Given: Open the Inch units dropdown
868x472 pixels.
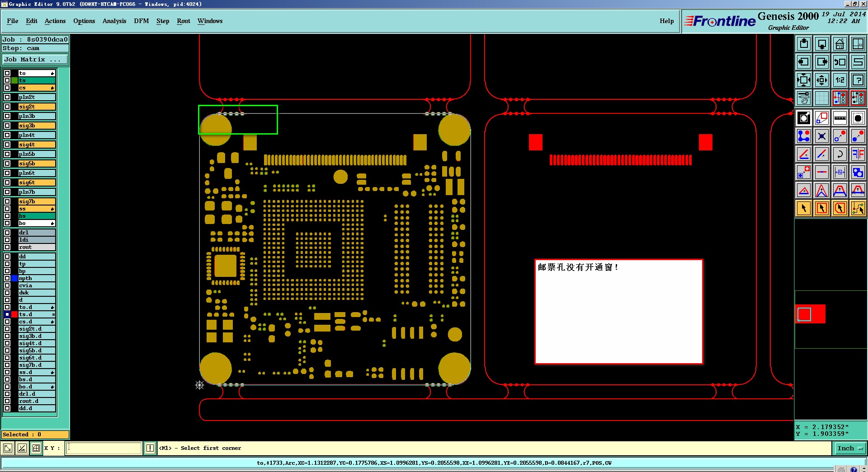Looking at the screenshot, I should coord(850,448).
